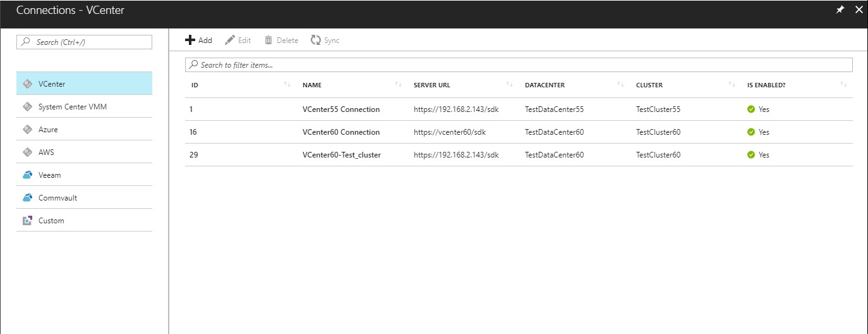Click the Delete trash icon
Viewport: 868px width, 334px height.
pos(268,40)
